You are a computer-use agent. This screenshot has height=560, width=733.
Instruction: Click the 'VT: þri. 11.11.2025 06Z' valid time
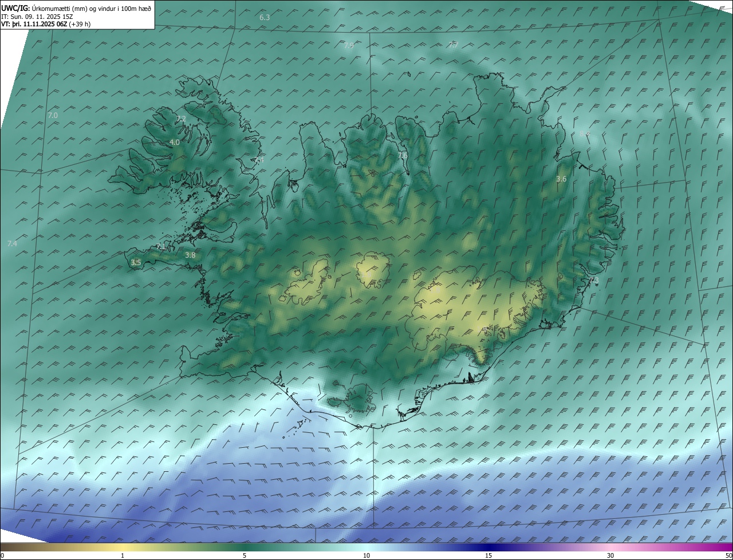point(34,24)
